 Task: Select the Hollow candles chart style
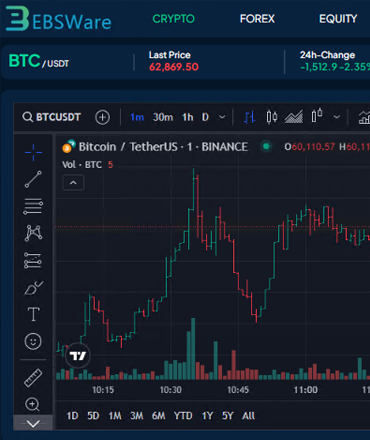[317, 116]
